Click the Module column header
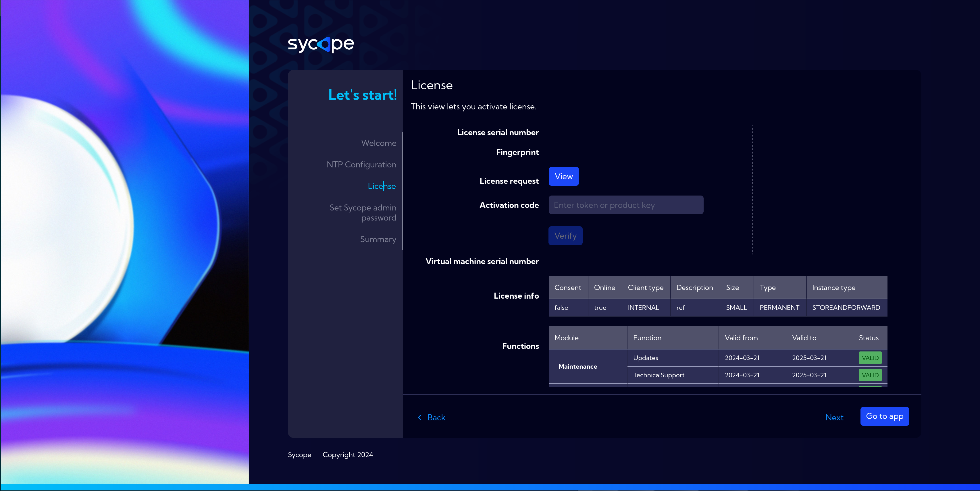 point(587,338)
